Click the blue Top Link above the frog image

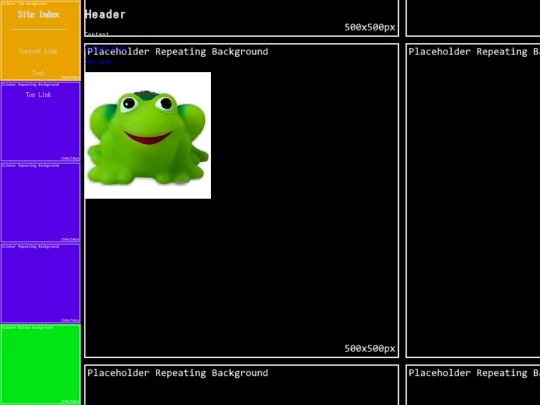(x=98, y=62)
